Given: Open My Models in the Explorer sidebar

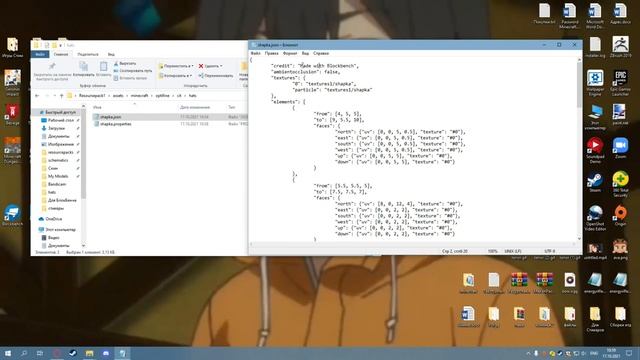Looking at the screenshot, I should (x=58, y=176).
